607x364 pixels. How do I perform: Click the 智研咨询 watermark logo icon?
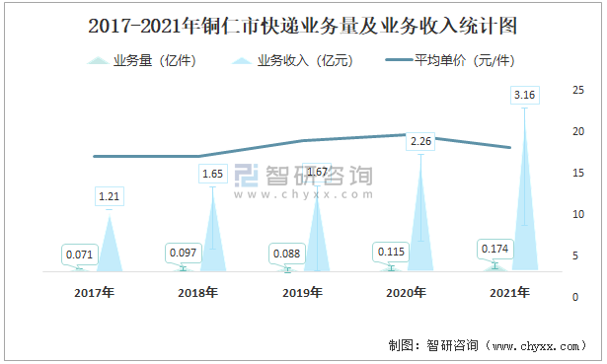(x=246, y=176)
